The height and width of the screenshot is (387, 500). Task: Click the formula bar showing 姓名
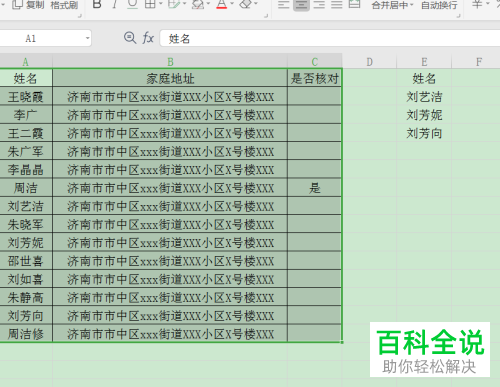pos(330,38)
